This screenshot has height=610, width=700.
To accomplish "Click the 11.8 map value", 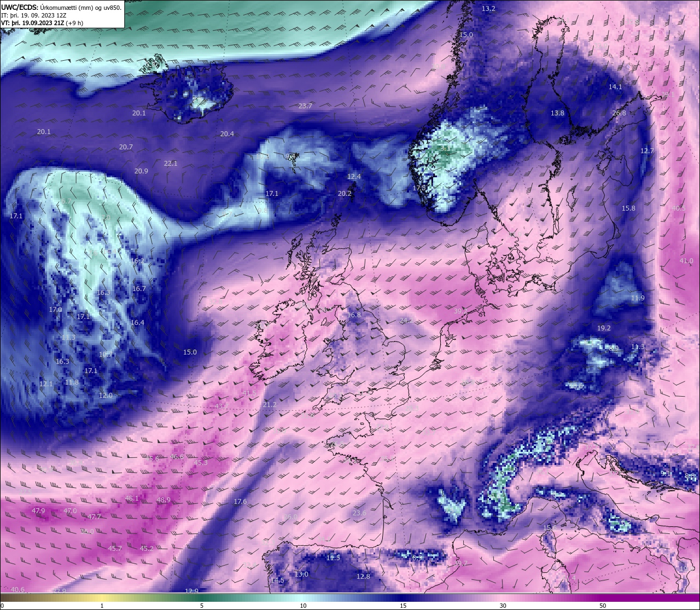I will point(72,382).
